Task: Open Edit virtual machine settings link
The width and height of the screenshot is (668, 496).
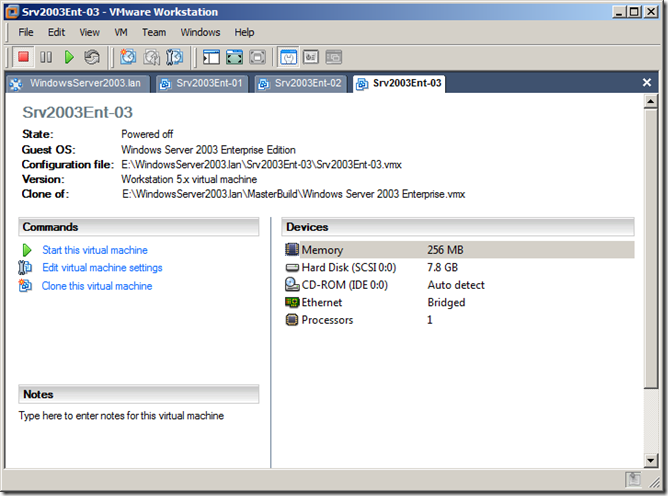Action: (x=102, y=268)
